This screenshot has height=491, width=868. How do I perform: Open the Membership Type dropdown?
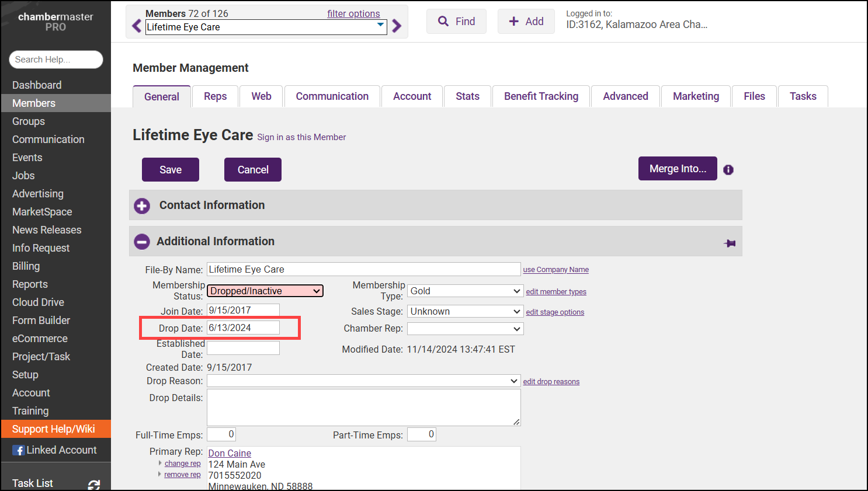click(x=465, y=291)
